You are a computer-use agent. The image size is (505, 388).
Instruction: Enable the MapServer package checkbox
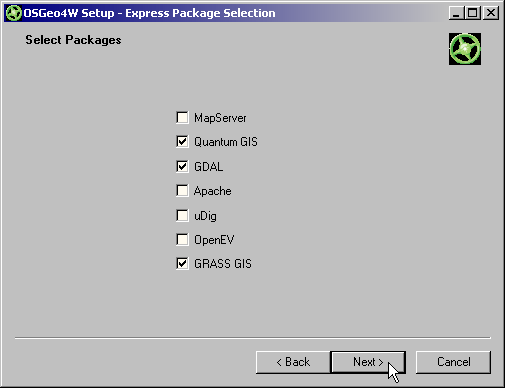click(x=182, y=118)
